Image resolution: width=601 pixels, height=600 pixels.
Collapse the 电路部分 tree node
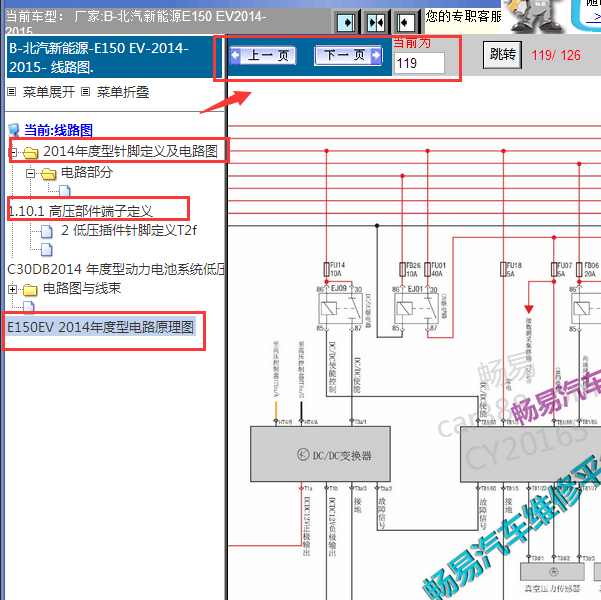(30, 173)
